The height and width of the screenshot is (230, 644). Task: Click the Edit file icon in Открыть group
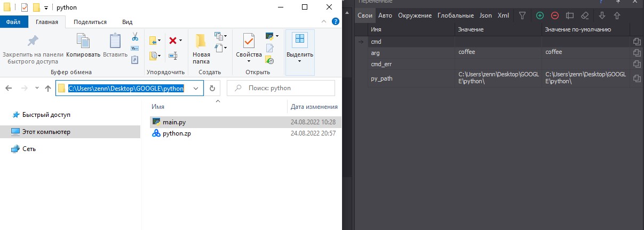point(270,49)
